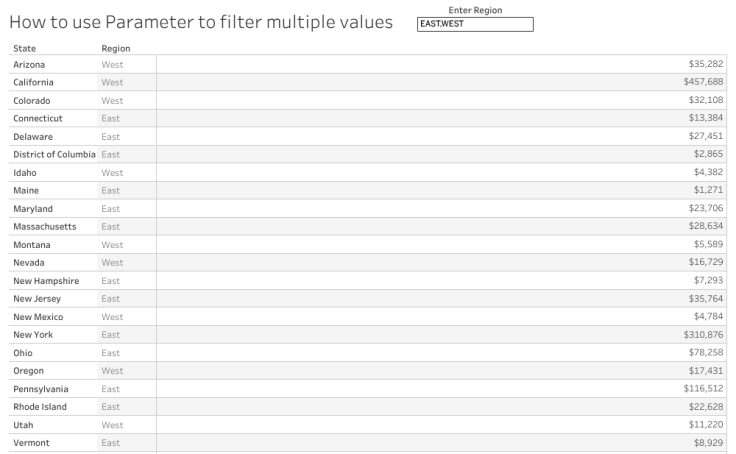Click the $78,258 value for Ohio
The height and width of the screenshot is (454, 736).
tap(705, 353)
